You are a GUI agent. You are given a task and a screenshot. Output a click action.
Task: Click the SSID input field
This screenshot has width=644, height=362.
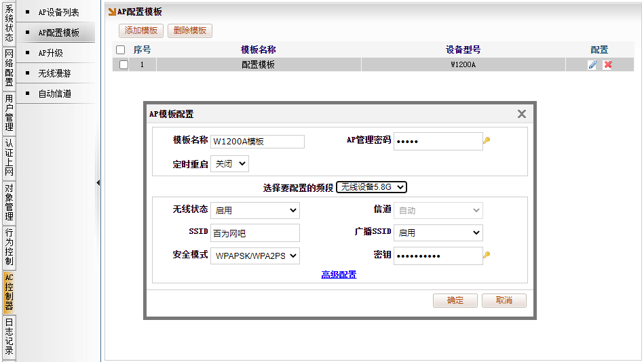click(254, 233)
